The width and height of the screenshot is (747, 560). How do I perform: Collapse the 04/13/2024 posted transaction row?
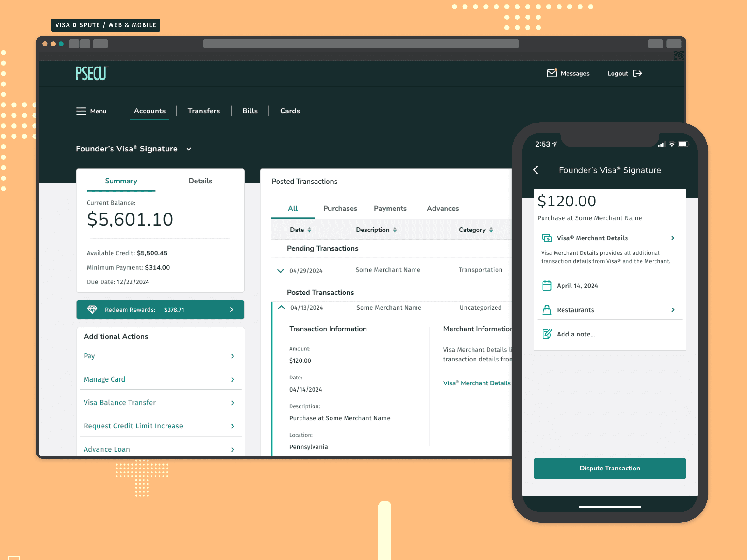[x=281, y=307]
